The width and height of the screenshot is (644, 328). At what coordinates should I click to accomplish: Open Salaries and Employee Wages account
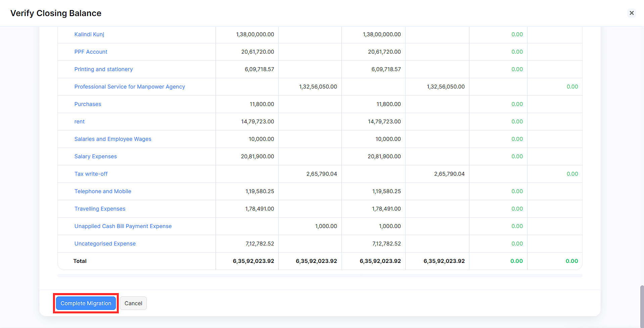pos(113,139)
